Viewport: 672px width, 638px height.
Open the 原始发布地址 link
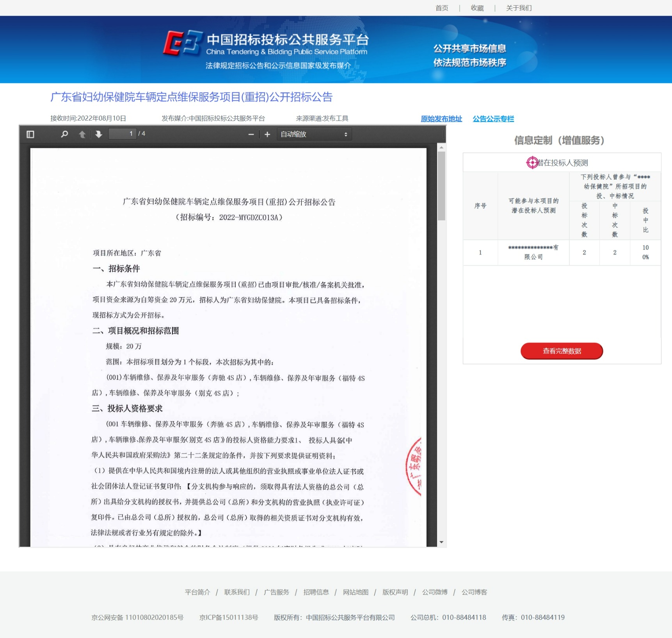(441, 119)
